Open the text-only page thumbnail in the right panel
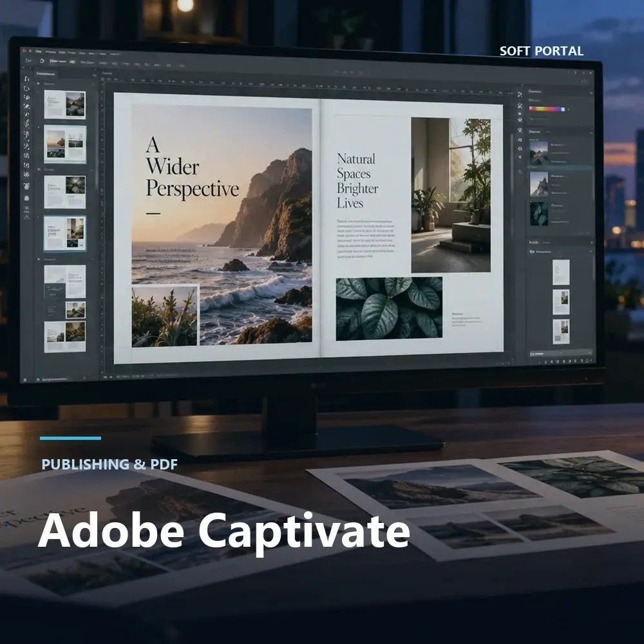644x644 pixels. (x=561, y=272)
